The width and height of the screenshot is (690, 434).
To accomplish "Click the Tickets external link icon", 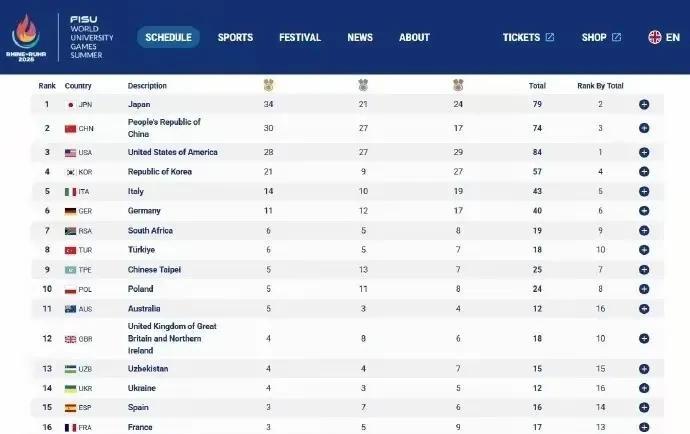I will pos(550,37).
